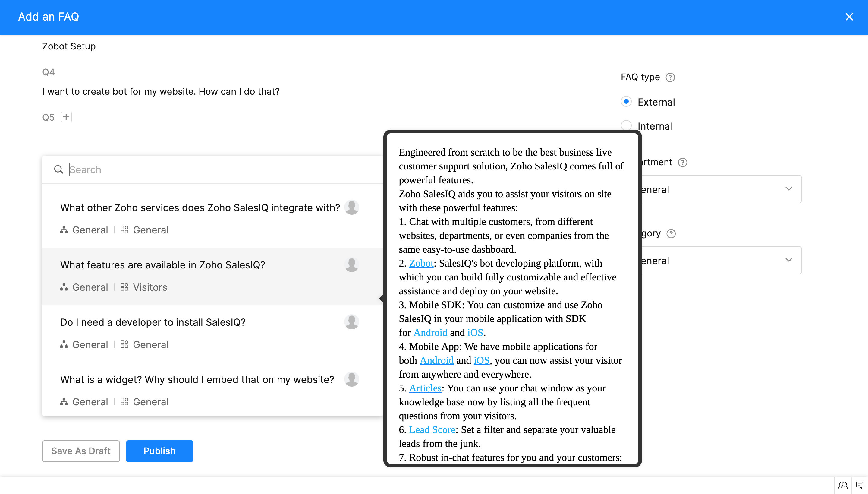Open the Zobot link in preview
Image resolution: width=868 pixels, height=494 pixels.
421,263
